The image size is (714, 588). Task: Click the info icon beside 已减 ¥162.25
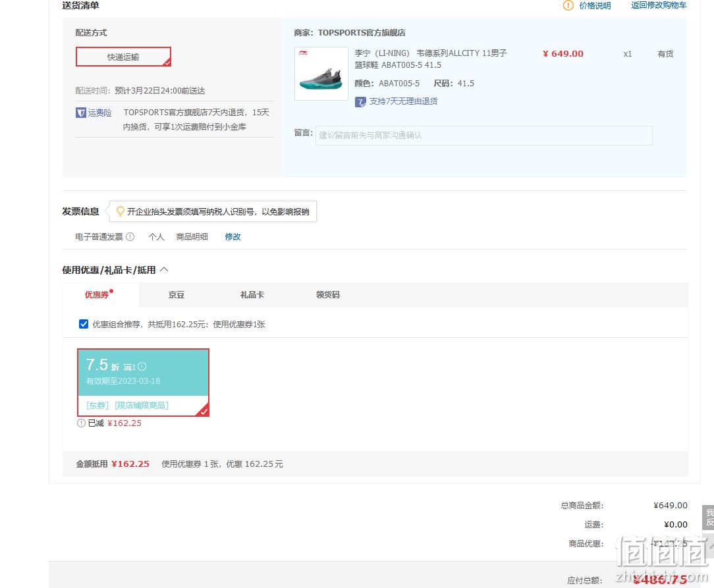point(81,423)
